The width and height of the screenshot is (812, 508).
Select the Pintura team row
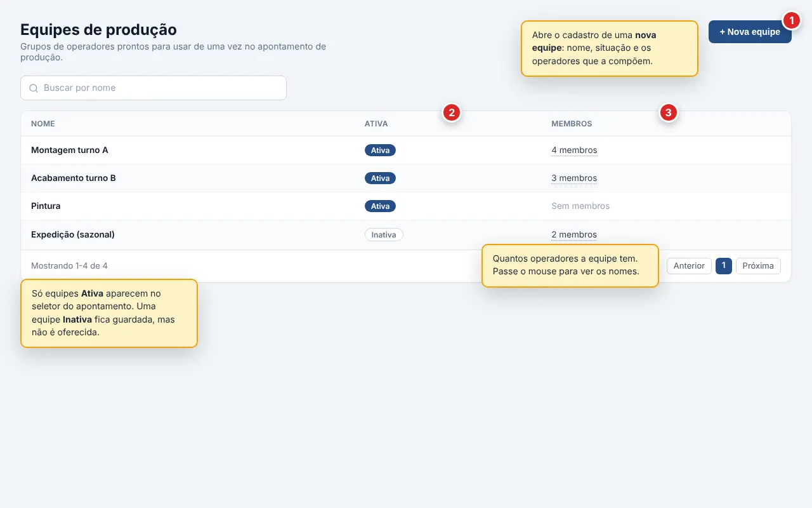click(x=406, y=206)
